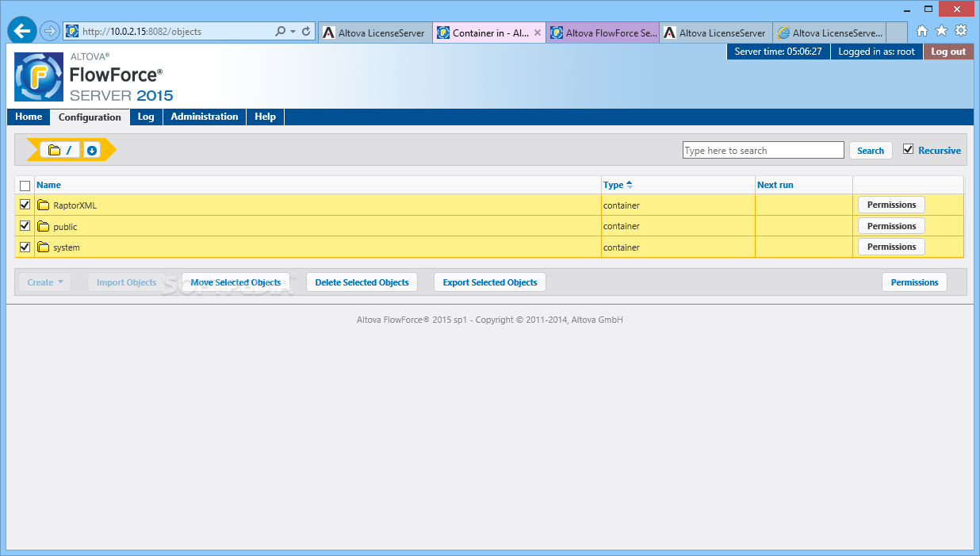Screen dimensions: 980x556
Task: Refresh the page with reload icon
Action: click(x=306, y=32)
